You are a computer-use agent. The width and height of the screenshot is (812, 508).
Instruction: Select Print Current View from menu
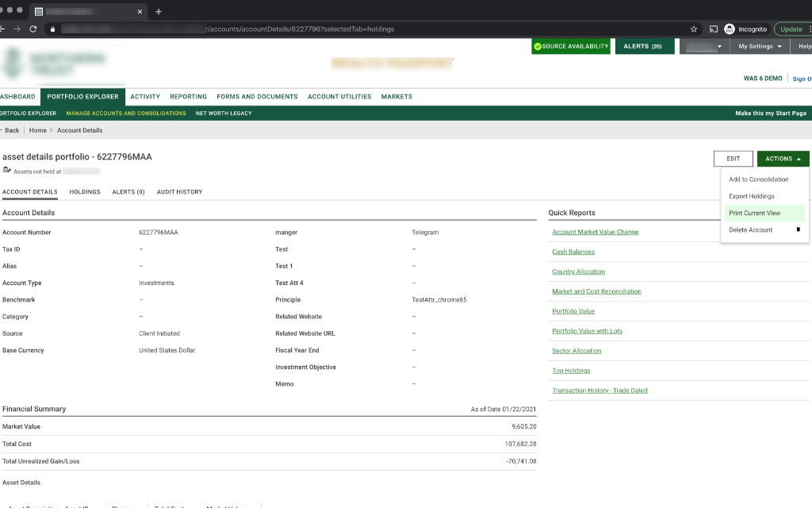tap(755, 213)
